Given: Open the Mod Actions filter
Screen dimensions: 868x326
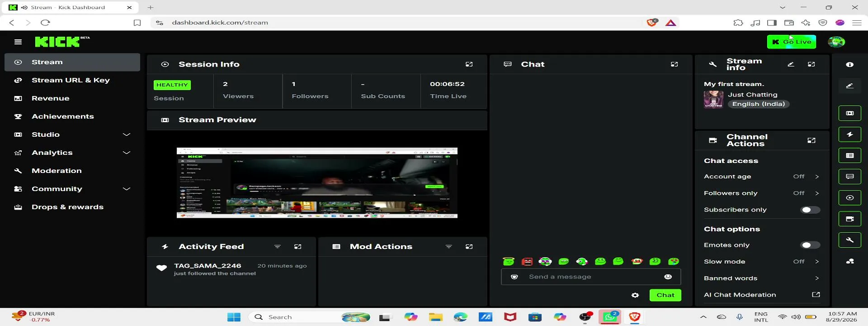Looking at the screenshot, I should click(449, 247).
